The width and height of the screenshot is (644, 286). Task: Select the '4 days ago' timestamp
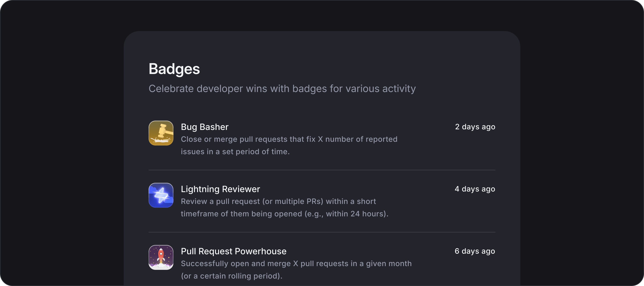[x=475, y=189]
